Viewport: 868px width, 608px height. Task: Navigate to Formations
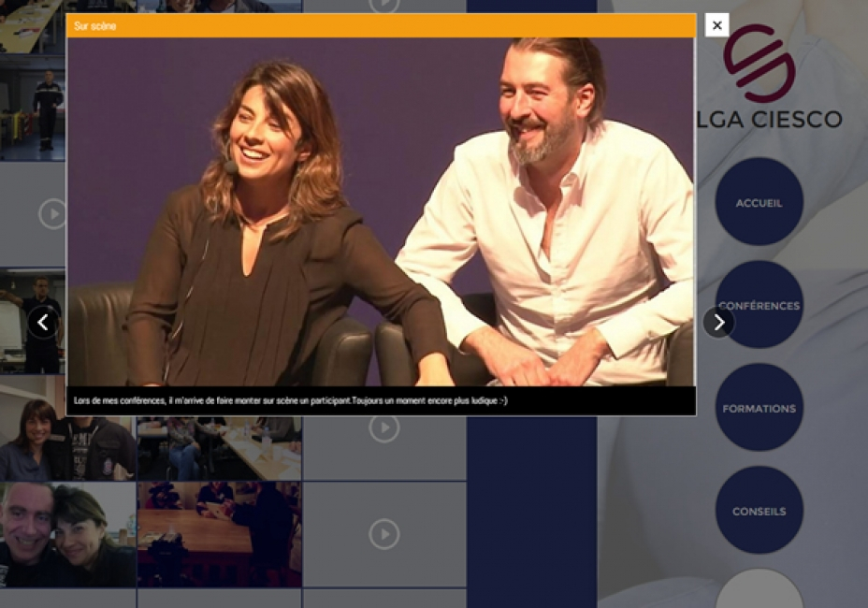tap(759, 408)
